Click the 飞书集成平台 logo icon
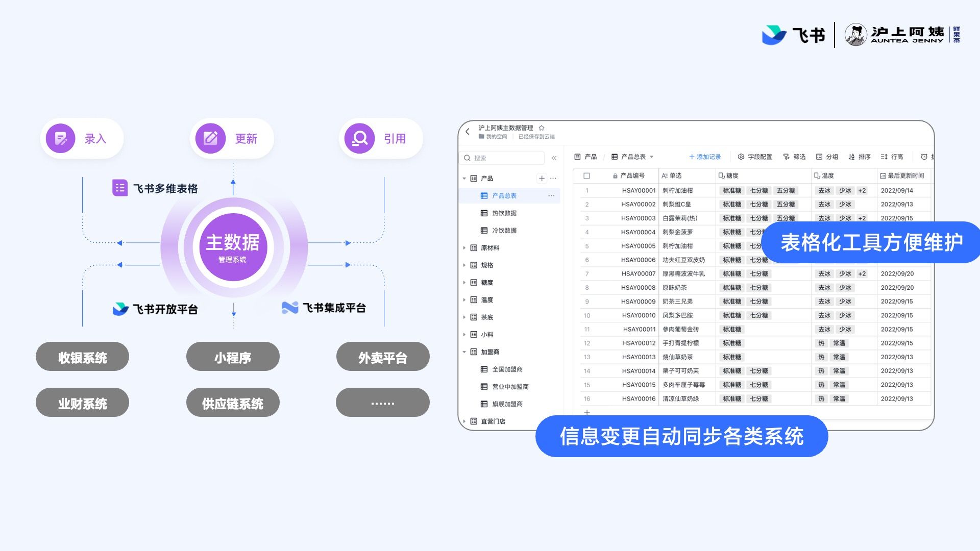980x551 pixels. [x=290, y=308]
